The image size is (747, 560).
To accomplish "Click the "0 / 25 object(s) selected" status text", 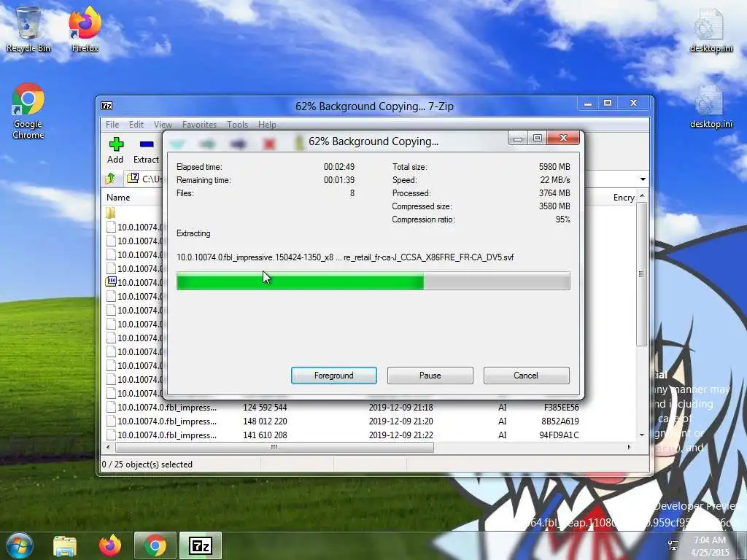I will pyautogui.click(x=147, y=464).
